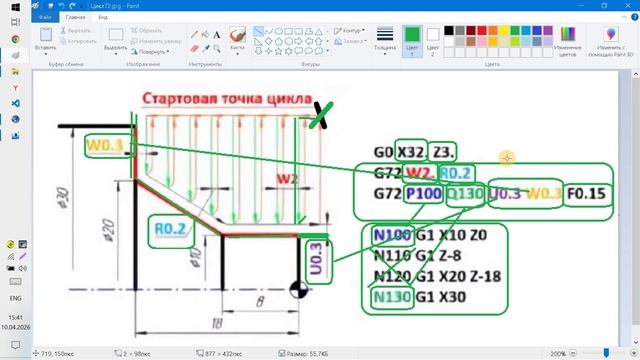The width and height of the screenshot is (640, 360).
Task: Pick the Diamond shape
Action: [x=269, y=41]
